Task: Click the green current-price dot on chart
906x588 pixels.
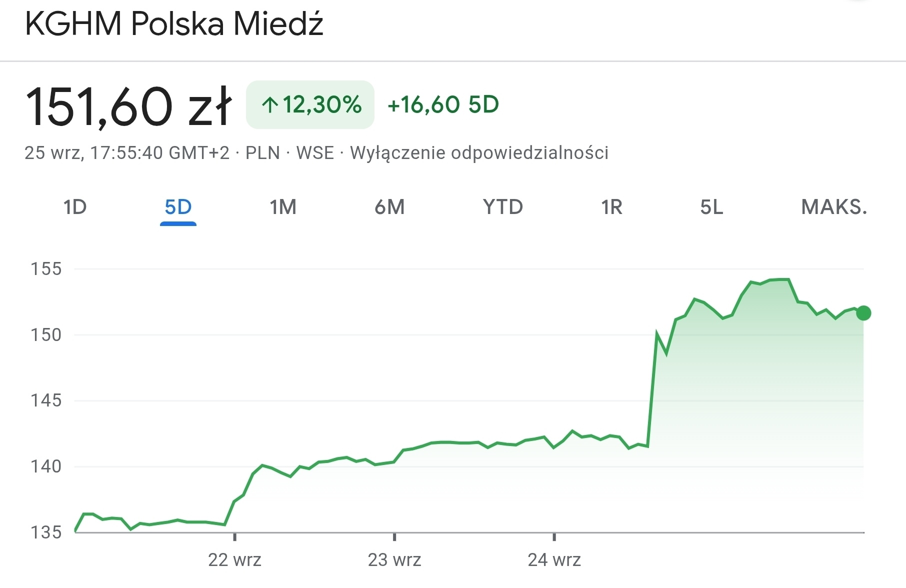Action: tap(863, 313)
